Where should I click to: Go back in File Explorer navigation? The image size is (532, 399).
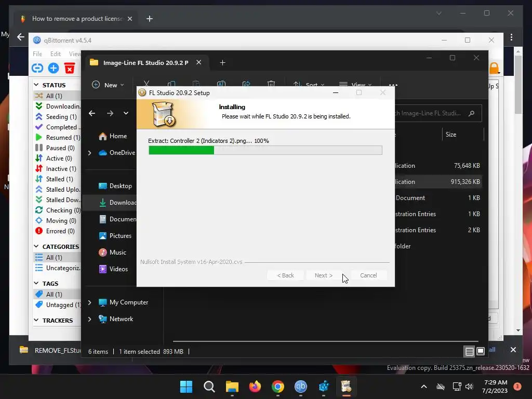pyautogui.click(x=92, y=113)
